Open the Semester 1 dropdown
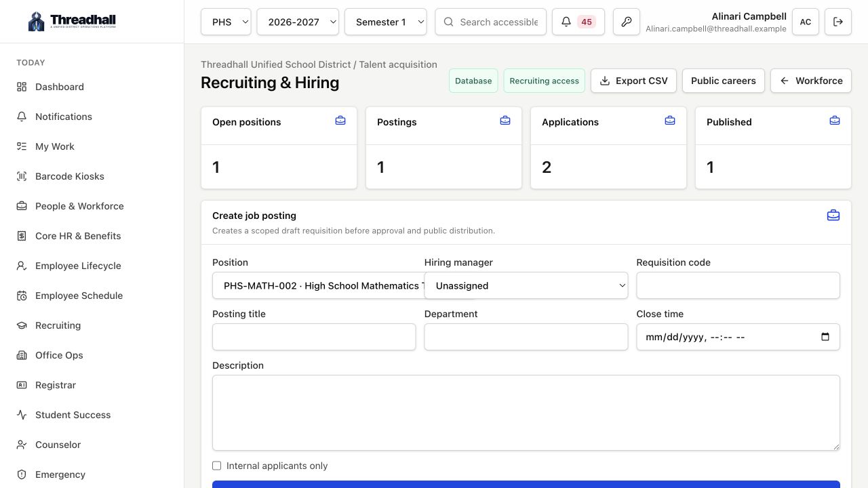Screen dimensions: 868x488 pos(385,22)
